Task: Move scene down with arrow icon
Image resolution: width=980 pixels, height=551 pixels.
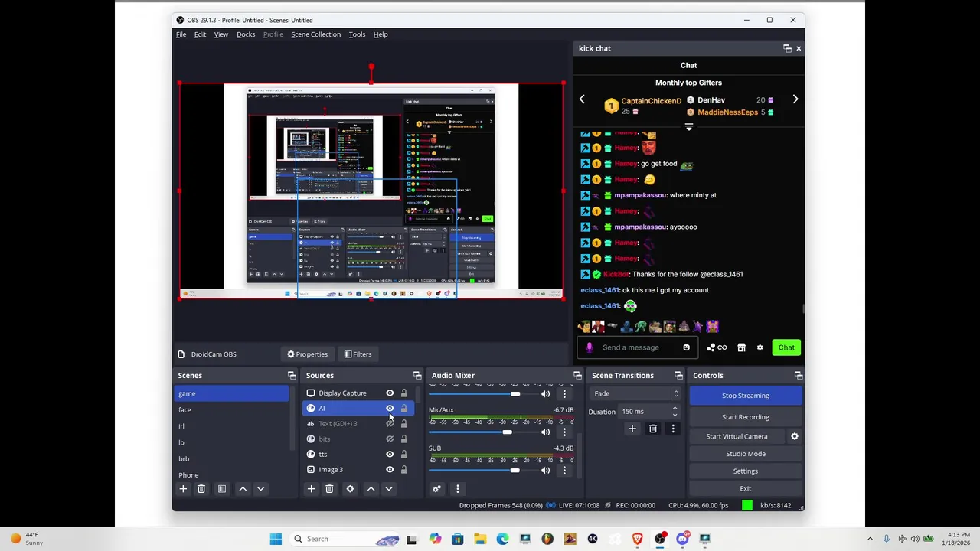Action: (x=260, y=489)
